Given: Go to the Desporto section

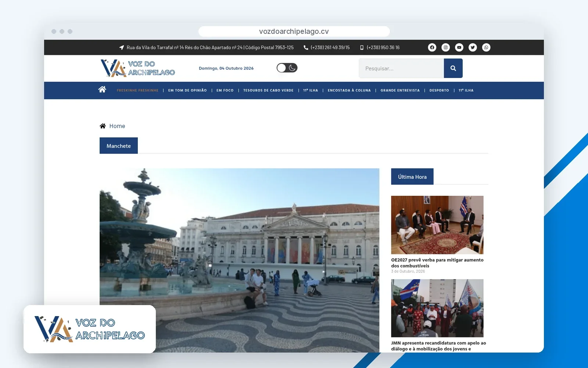Looking at the screenshot, I should [x=439, y=91].
